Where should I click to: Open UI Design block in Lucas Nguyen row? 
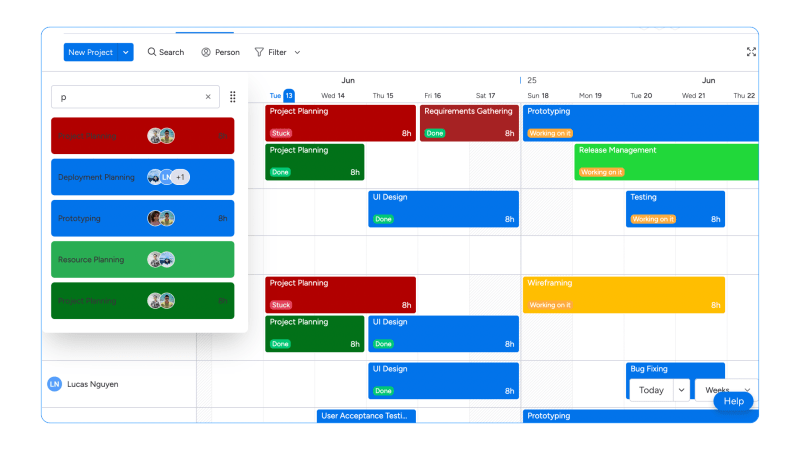443,381
